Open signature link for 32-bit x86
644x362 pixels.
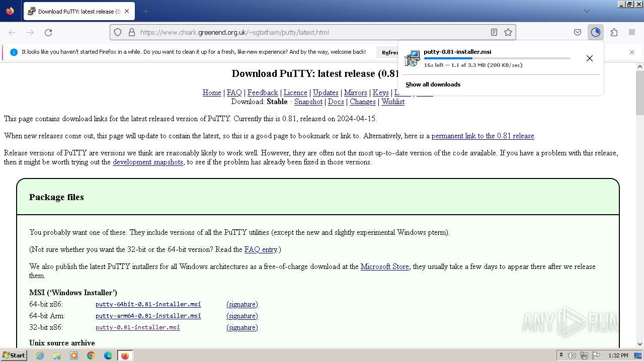click(x=242, y=327)
